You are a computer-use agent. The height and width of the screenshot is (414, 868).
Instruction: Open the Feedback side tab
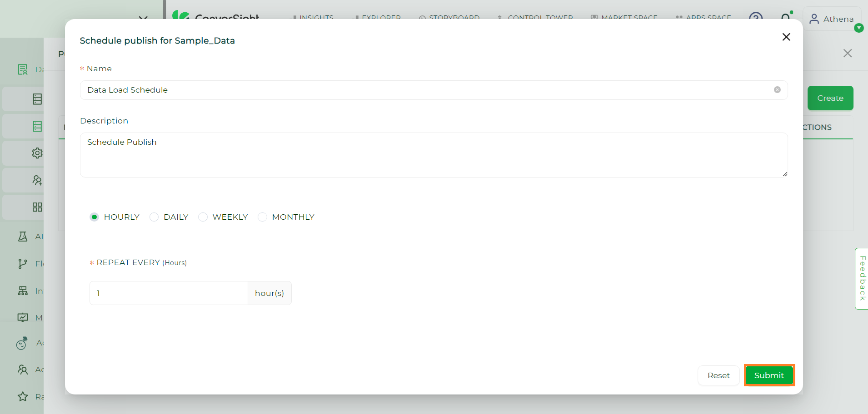862,278
